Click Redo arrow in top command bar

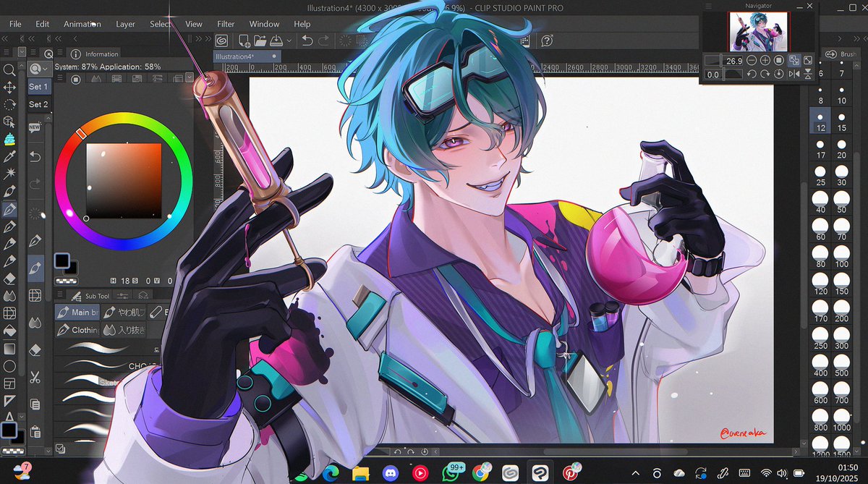pos(324,41)
